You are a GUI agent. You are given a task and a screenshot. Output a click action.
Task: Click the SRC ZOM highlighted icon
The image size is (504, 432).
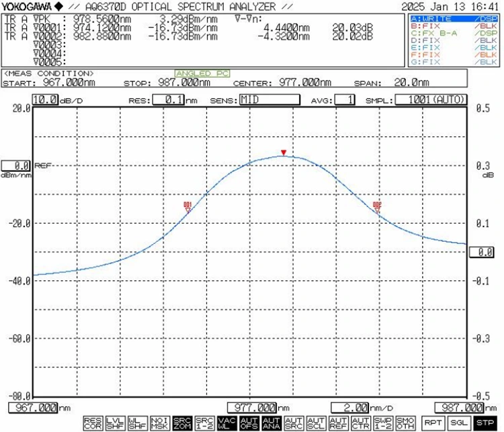[x=182, y=422]
